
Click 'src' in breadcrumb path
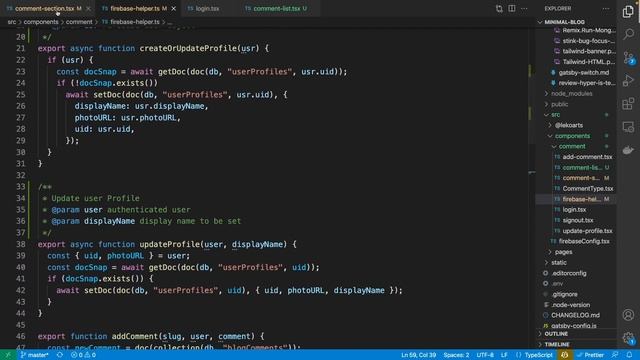click(x=12, y=22)
